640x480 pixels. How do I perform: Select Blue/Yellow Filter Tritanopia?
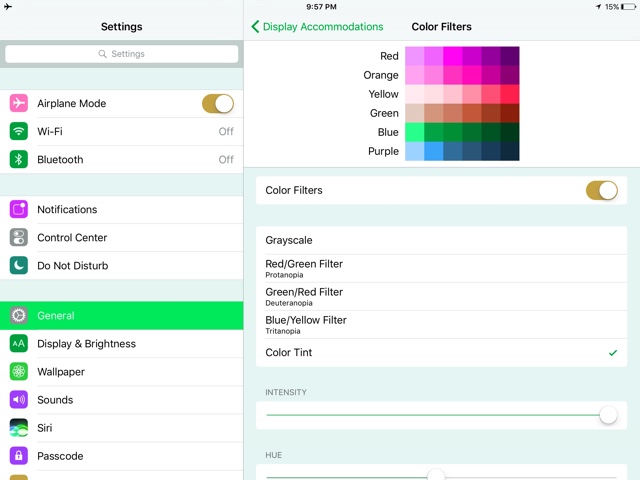(441, 325)
